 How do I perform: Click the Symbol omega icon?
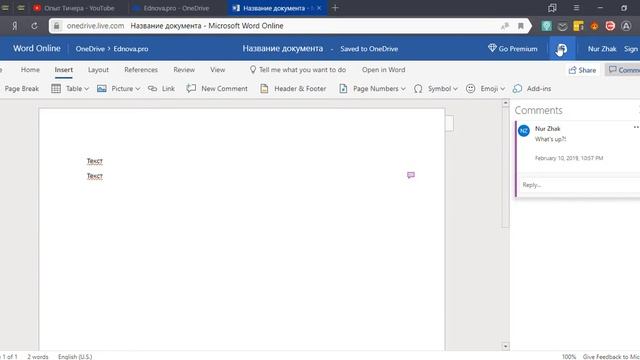418,89
